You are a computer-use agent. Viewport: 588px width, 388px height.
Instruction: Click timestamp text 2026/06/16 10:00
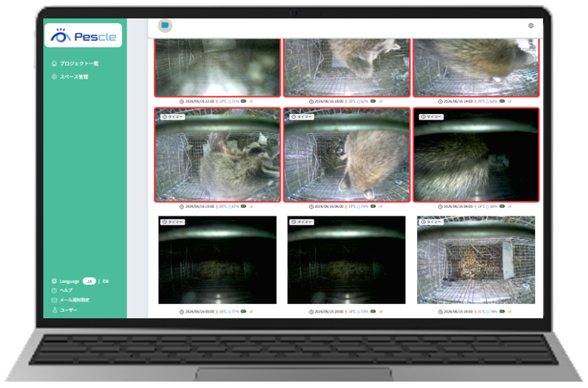(200, 207)
